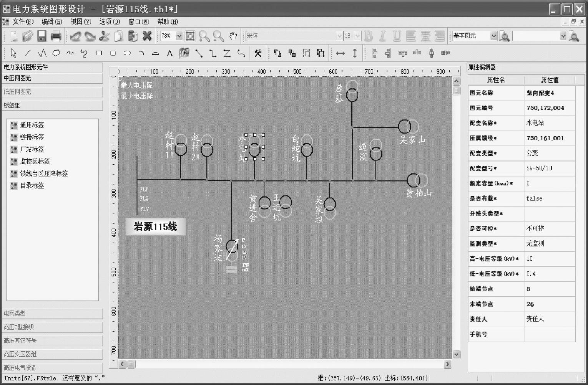Fit diagram to window icon
Image resolution: width=588 pixels, height=385 pixels.
pyautogui.click(x=190, y=36)
